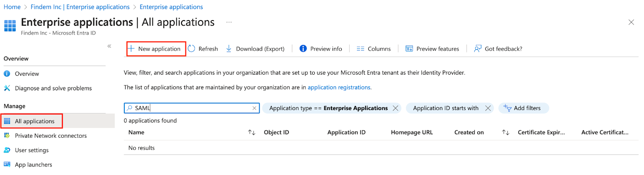
Task: Click the Homepage URL column header
Action: (x=412, y=132)
